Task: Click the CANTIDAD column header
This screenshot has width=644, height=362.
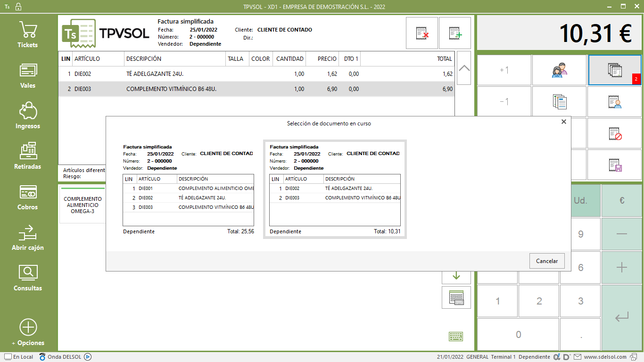Action: click(289, 59)
